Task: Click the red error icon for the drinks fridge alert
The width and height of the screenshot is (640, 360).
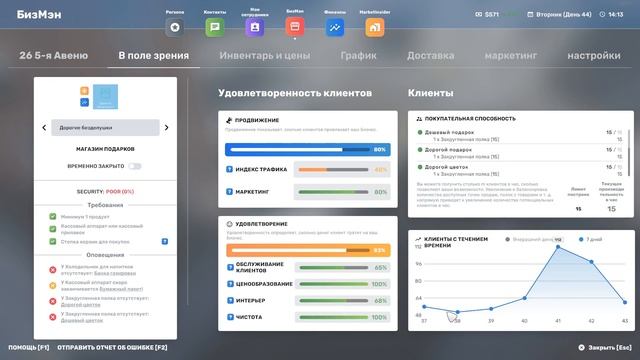Action: (x=53, y=270)
